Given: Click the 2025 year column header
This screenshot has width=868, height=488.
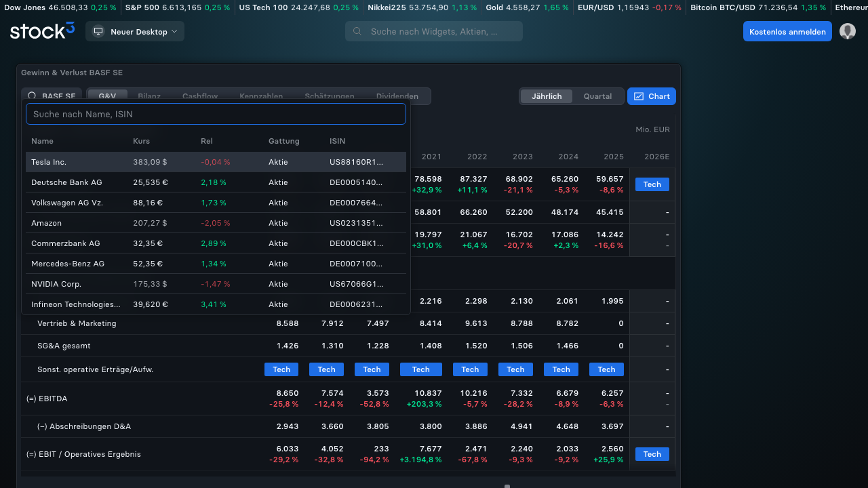Looking at the screenshot, I should tap(614, 157).
